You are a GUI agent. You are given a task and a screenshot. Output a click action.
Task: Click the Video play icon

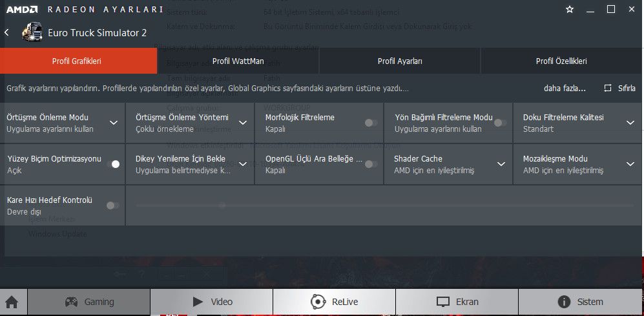tap(198, 302)
